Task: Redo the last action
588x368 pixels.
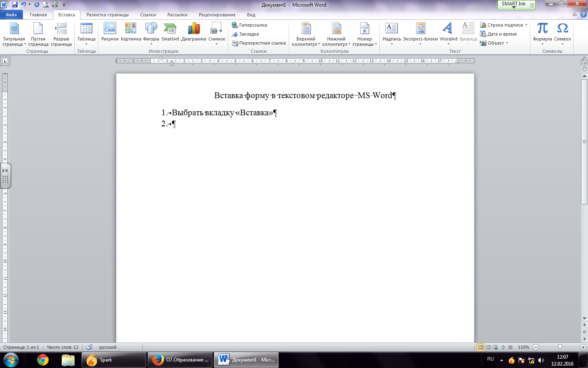Action: point(37,4)
